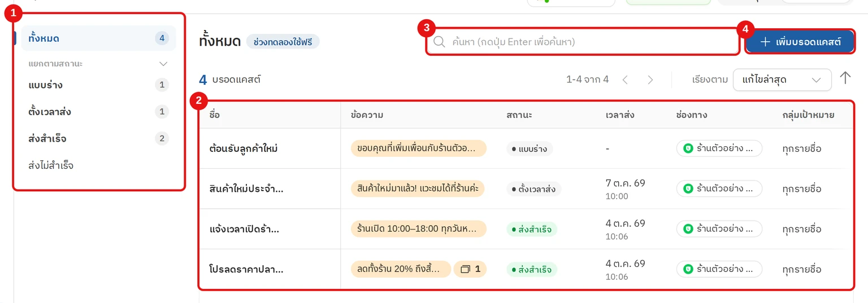This screenshot has height=303, width=868.
Task: Click the green shield icon in สินค้าใหม่ประจำ row
Action: pyautogui.click(x=688, y=188)
